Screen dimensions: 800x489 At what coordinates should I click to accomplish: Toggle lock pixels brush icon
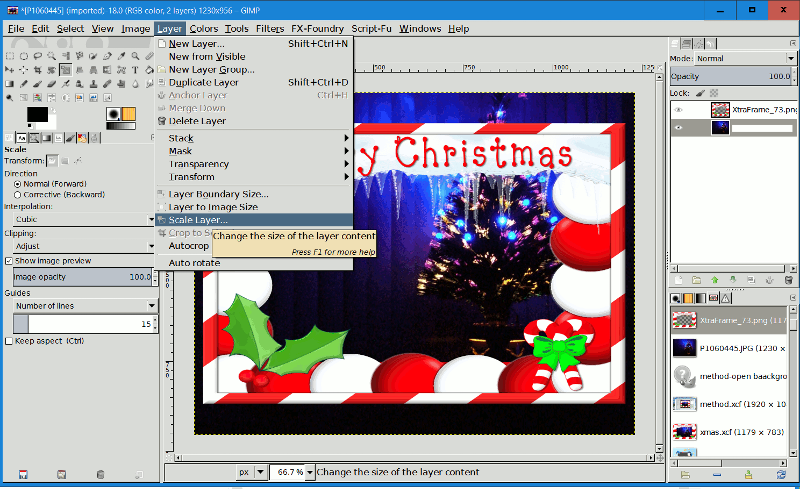point(701,93)
